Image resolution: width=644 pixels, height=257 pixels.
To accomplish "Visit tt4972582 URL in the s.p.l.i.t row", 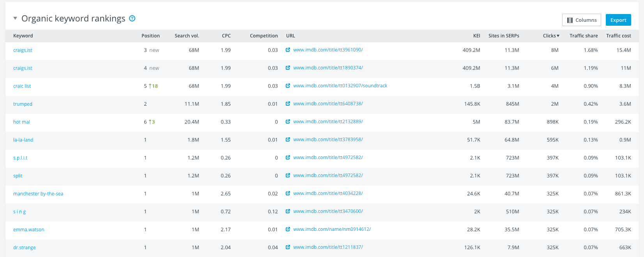I will pos(328,158).
